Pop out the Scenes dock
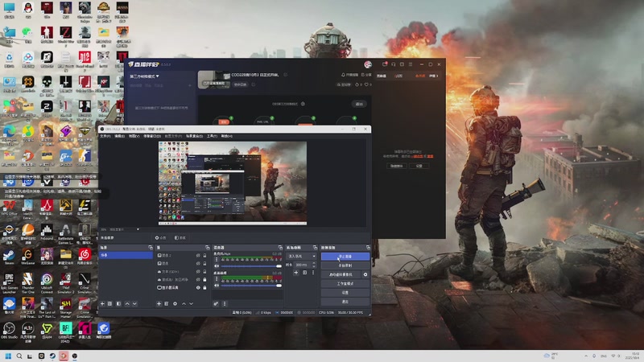 (151, 248)
